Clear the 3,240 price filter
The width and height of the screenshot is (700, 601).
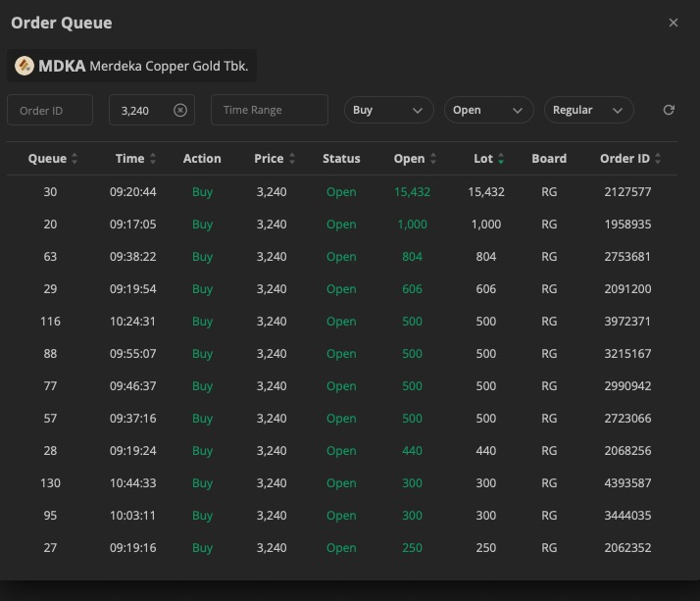click(180, 111)
